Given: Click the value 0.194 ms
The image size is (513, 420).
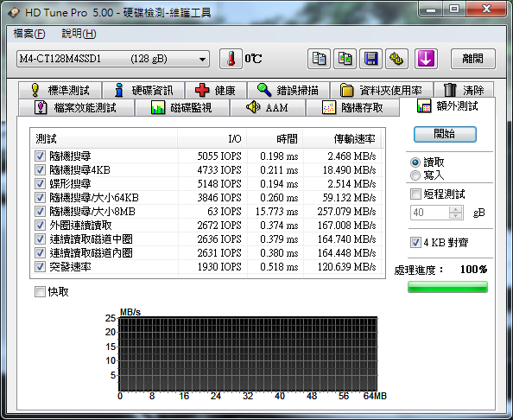Looking at the screenshot, I should click(279, 184).
